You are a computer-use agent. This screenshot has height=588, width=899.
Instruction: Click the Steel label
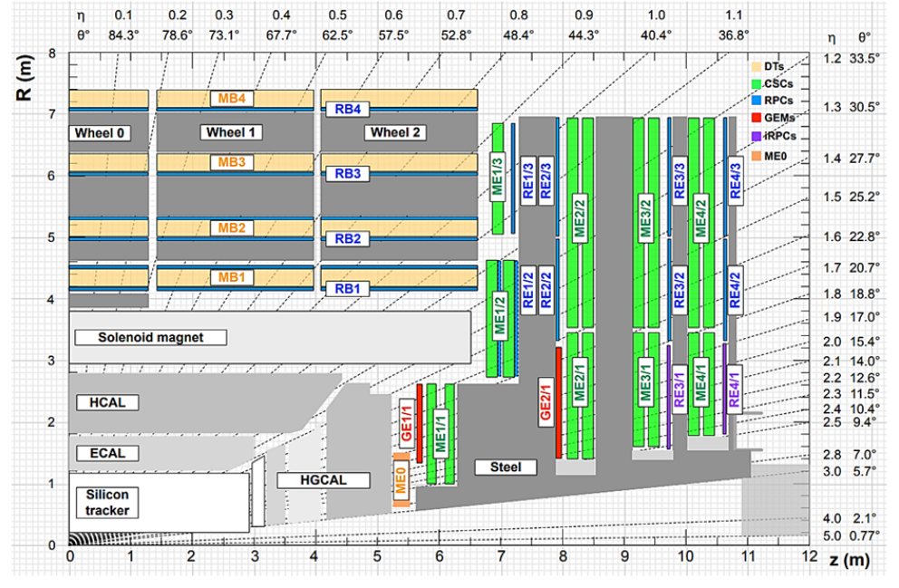506,468
